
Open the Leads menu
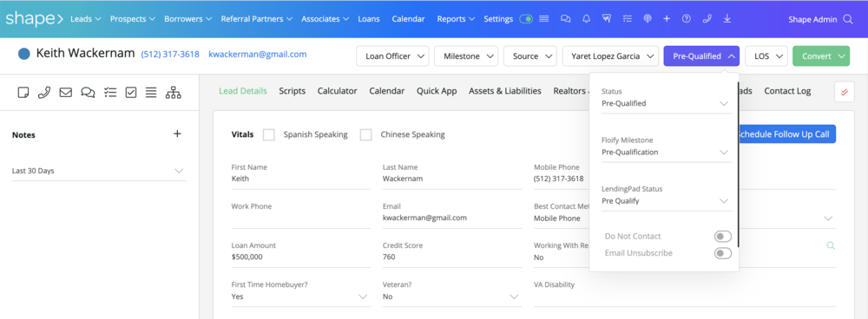(x=86, y=19)
